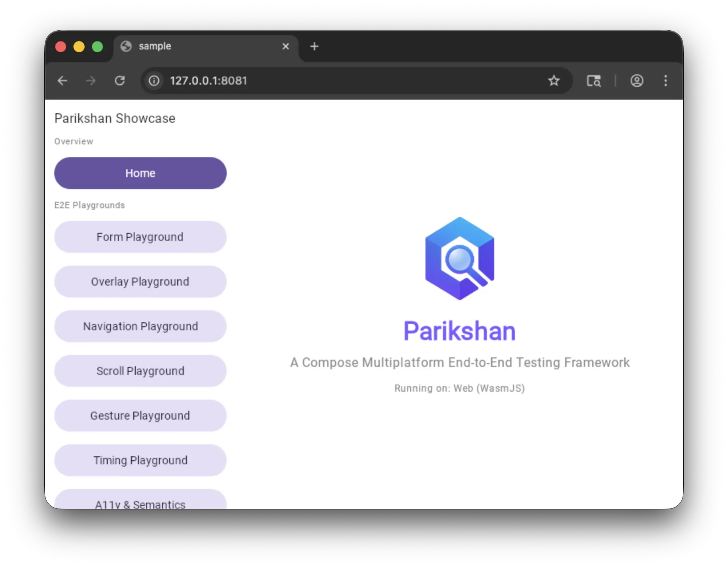This screenshot has height=568, width=728.
Task: Open the Scroll Playground
Action: point(140,371)
